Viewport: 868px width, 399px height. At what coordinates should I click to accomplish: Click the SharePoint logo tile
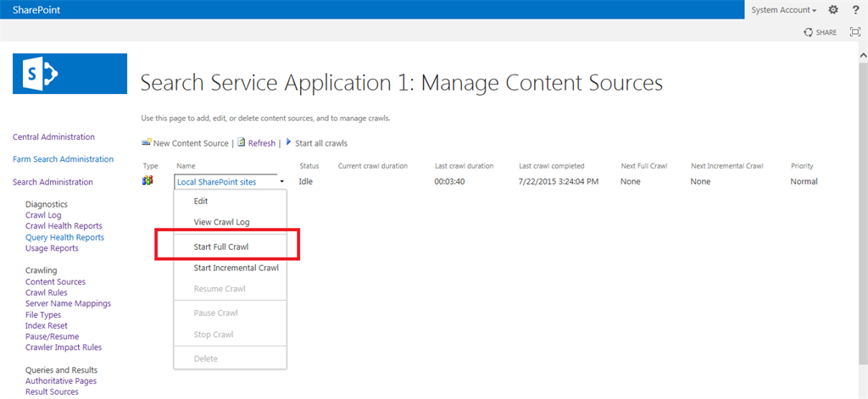click(70, 74)
